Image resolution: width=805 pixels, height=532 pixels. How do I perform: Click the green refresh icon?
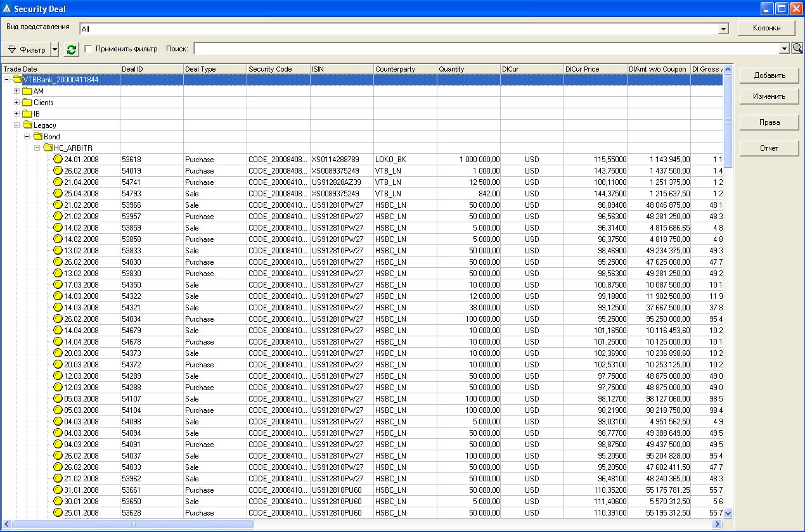72,49
